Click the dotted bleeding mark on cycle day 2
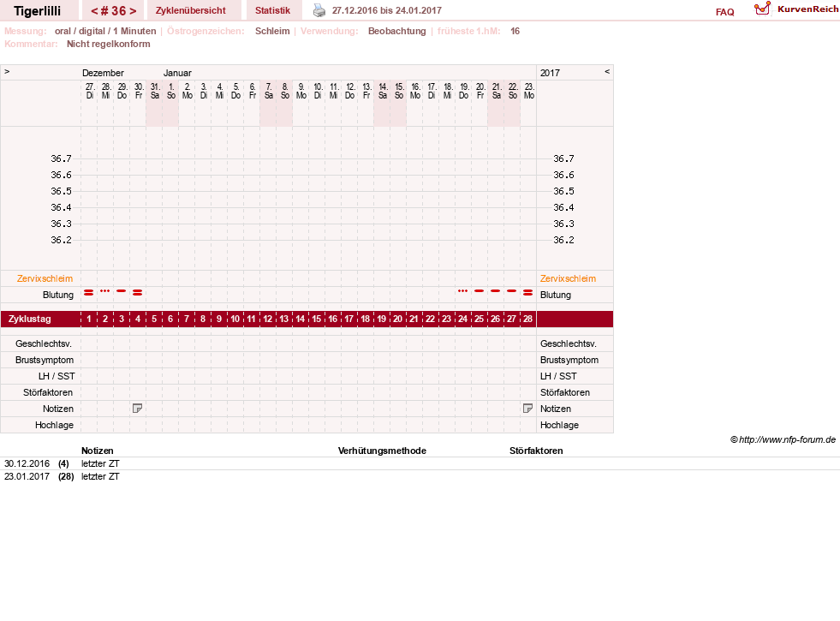Screen dimensions: 840x621 (105, 291)
